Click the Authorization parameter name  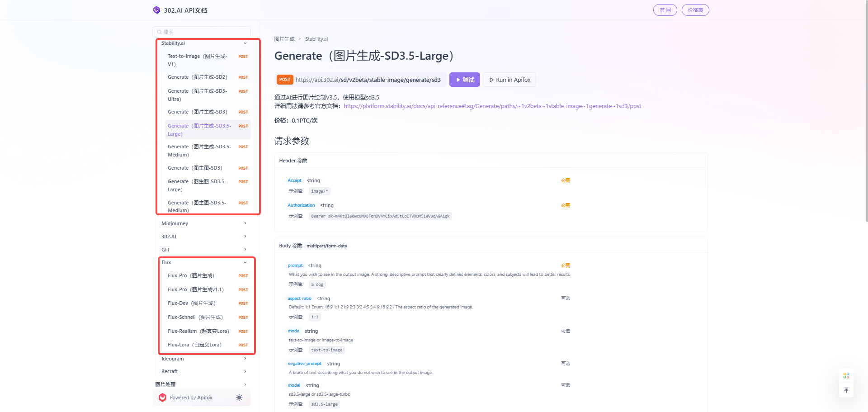click(301, 205)
